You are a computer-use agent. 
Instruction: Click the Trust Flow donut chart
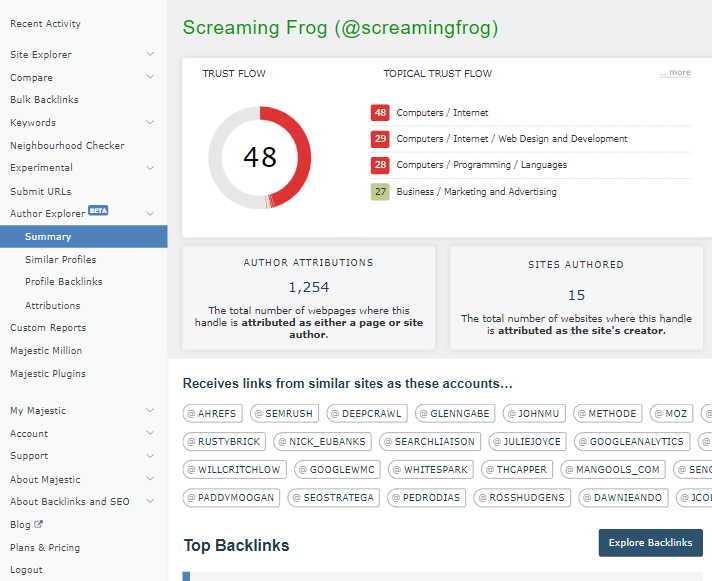259,157
